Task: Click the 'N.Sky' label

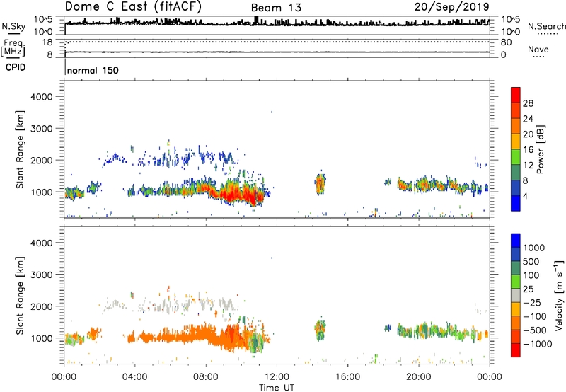Action: pyautogui.click(x=13, y=26)
